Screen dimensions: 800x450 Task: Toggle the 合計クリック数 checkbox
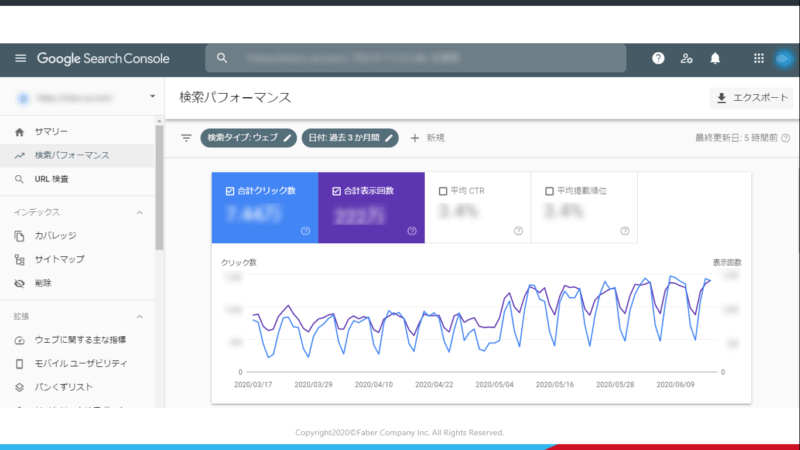(231, 190)
